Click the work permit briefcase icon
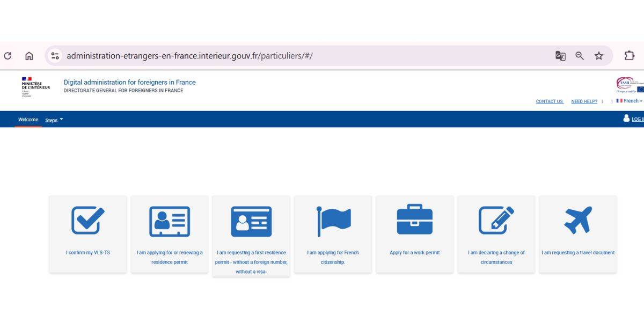The image size is (644, 322). (414, 219)
